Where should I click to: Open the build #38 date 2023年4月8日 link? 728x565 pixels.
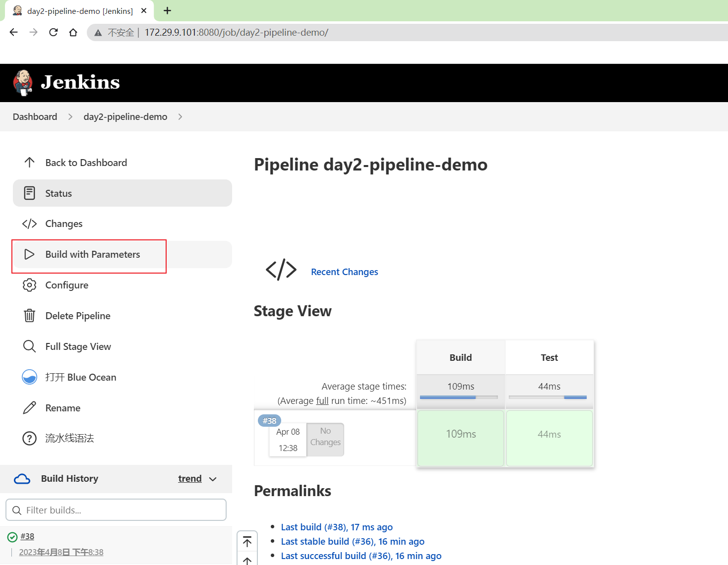[61, 552]
